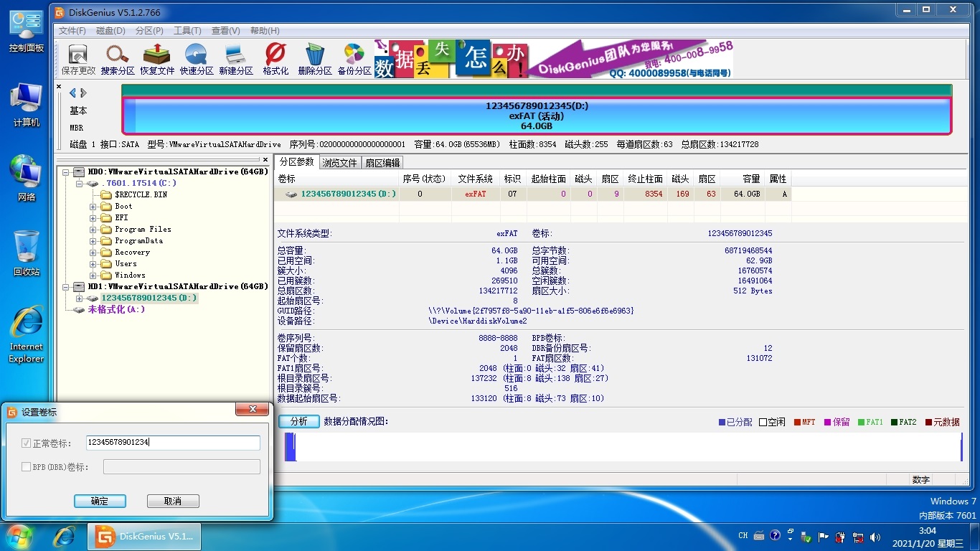Expand the 123456789012345(D:) tree node

click(x=80, y=298)
